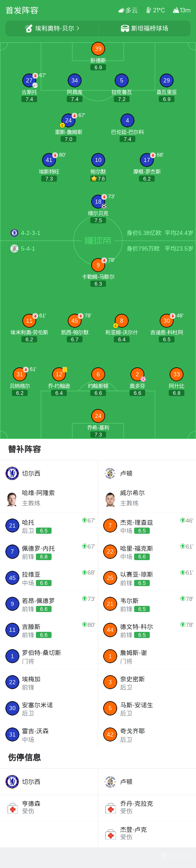This screenshot has height=868, width=196.
Task: Select 里斯-詹姆斯 captain number 24
Action: pyautogui.click(x=68, y=120)
